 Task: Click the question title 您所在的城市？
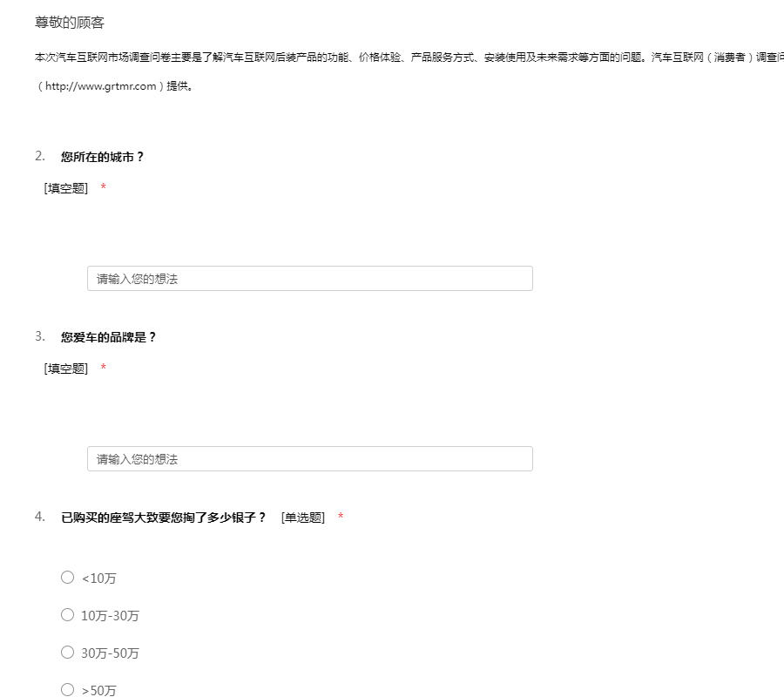[102, 158]
